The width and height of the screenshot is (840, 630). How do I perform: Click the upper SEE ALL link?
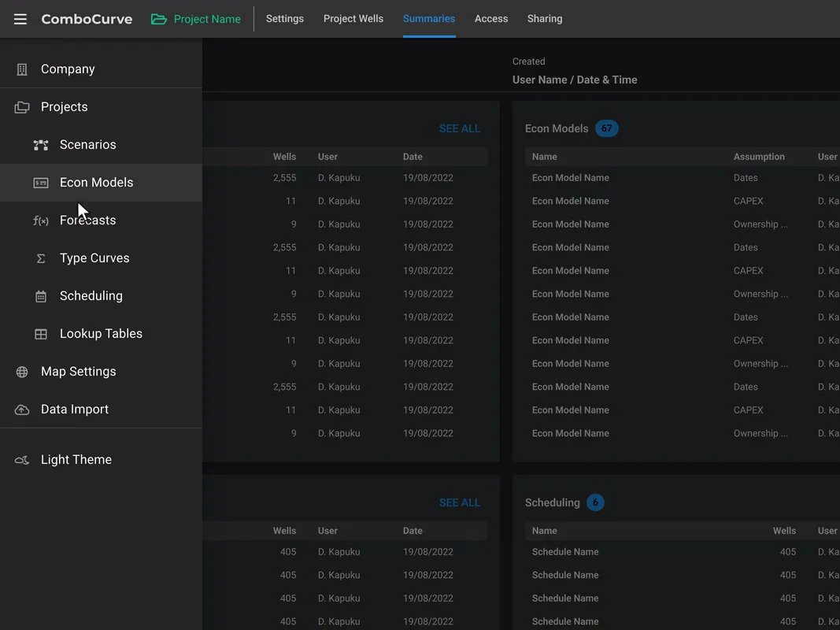pyautogui.click(x=459, y=128)
